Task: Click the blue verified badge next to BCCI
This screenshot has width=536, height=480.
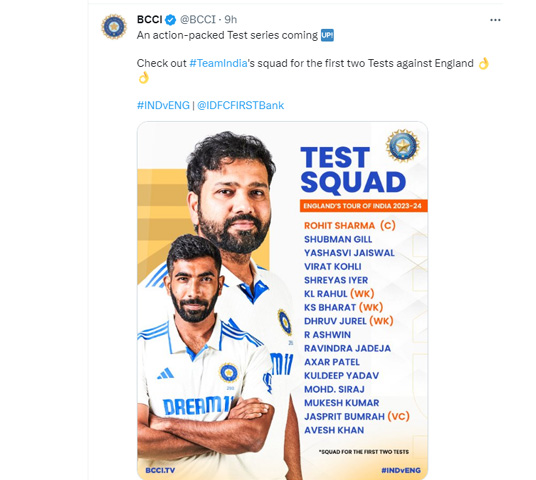Action: [x=171, y=20]
